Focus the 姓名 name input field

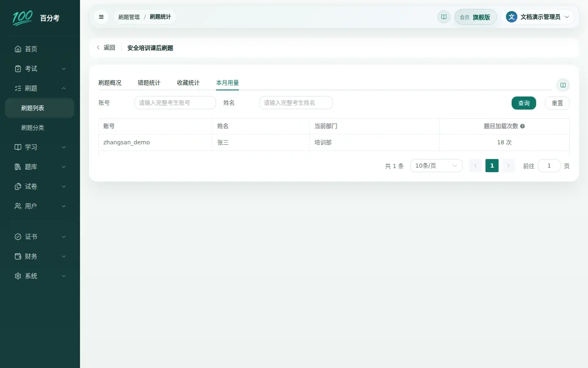pos(296,103)
